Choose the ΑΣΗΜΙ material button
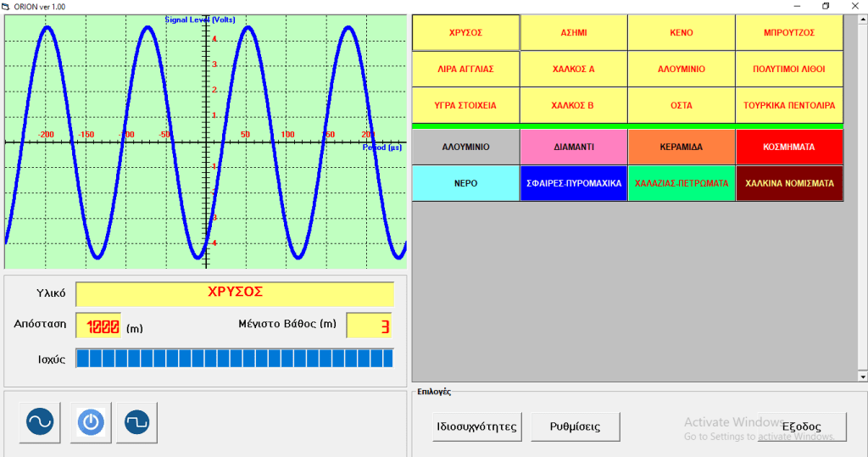The image size is (868, 457). click(x=574, y=33)
